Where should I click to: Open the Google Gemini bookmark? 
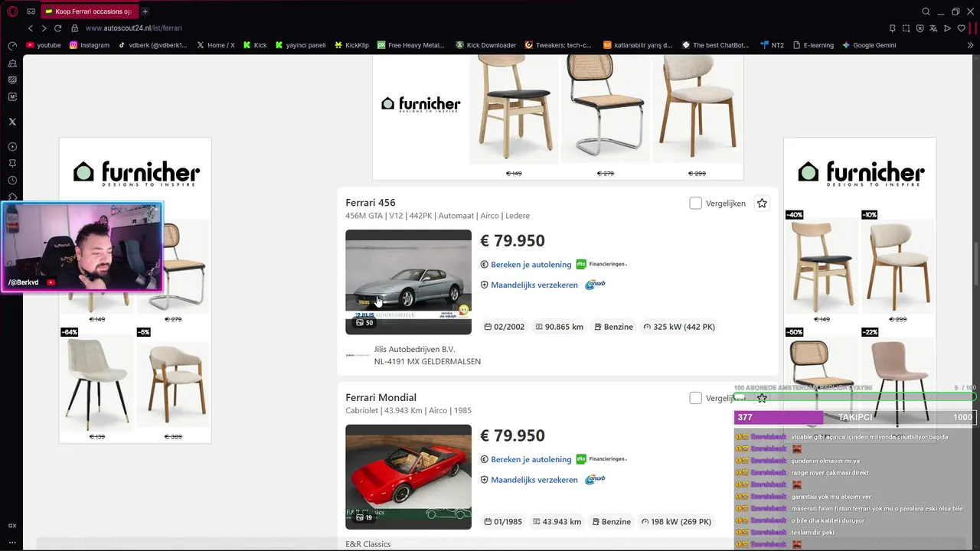(x=869, y=45)
